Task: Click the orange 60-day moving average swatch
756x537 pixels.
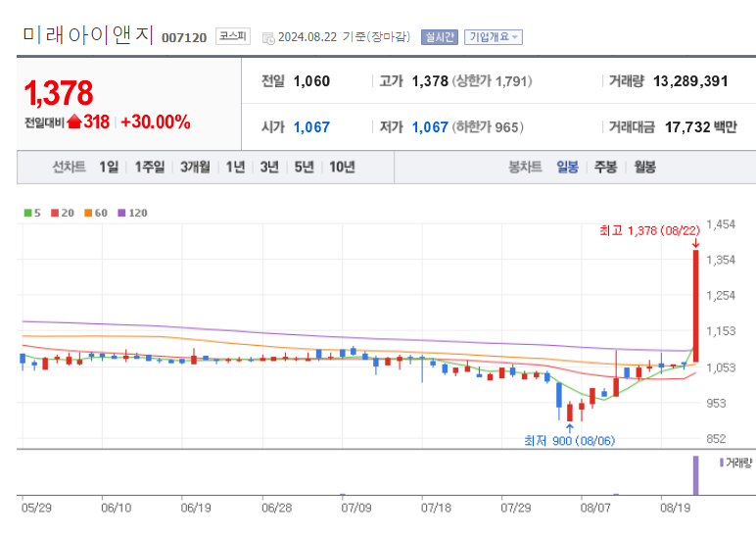Action: (x=88, y=213)
